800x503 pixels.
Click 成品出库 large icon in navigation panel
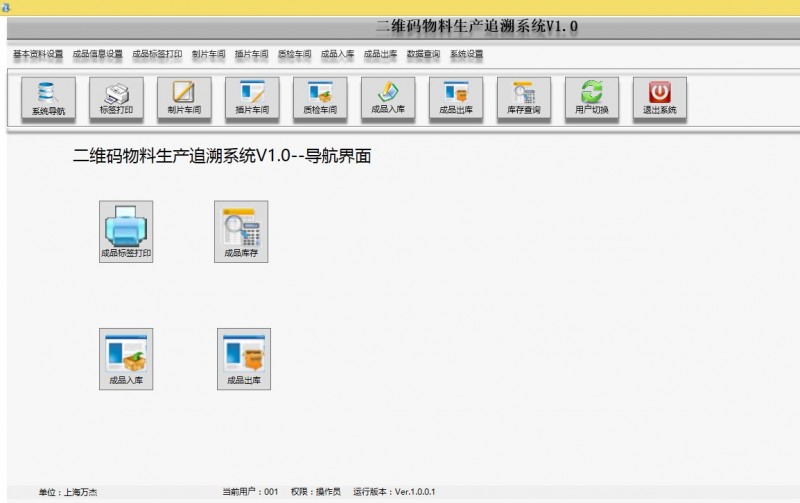(243, 358)
